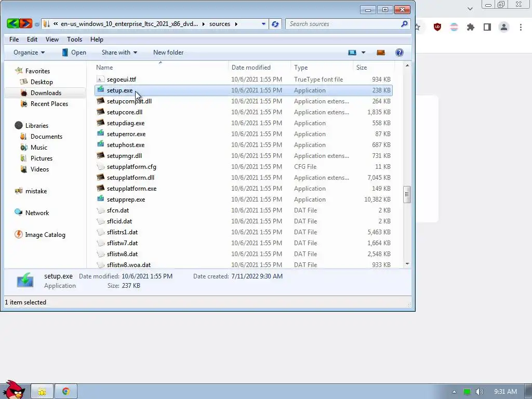
Task: Click the search magnifier icon
Action: pyautogui.click(x=404, y=24)
